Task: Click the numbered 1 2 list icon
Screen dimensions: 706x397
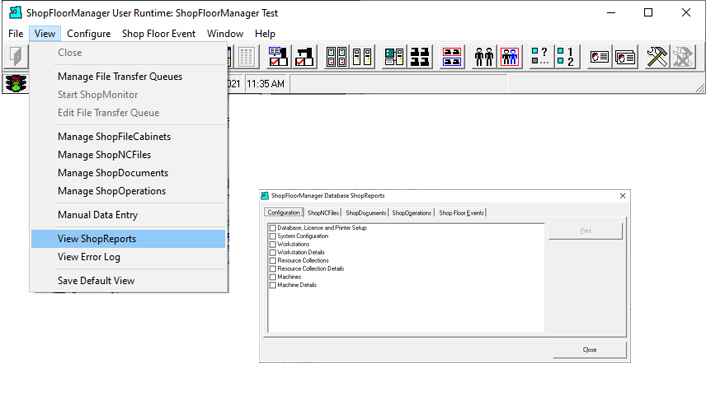Action: coord(566,57)
